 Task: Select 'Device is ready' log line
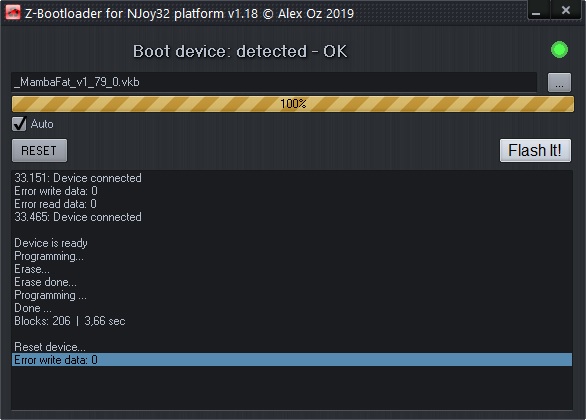[51, 243]
